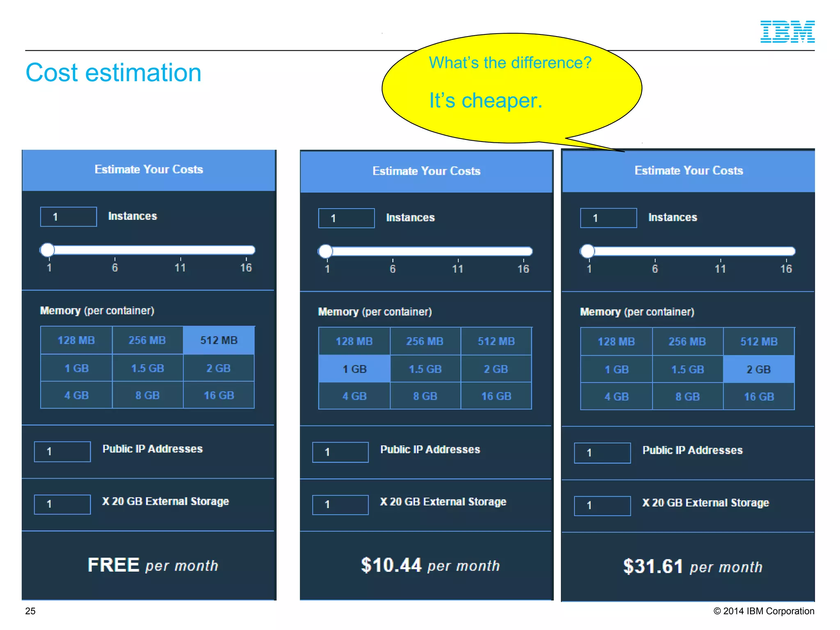
Task: Choose 1.5 GB memory in the FREE panel
Action: [x=148, y=368]
